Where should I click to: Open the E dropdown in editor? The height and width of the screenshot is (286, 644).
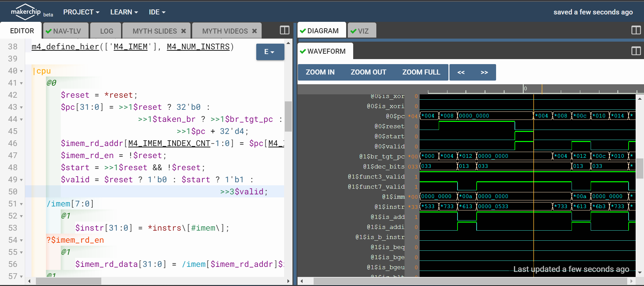point(270,52)
